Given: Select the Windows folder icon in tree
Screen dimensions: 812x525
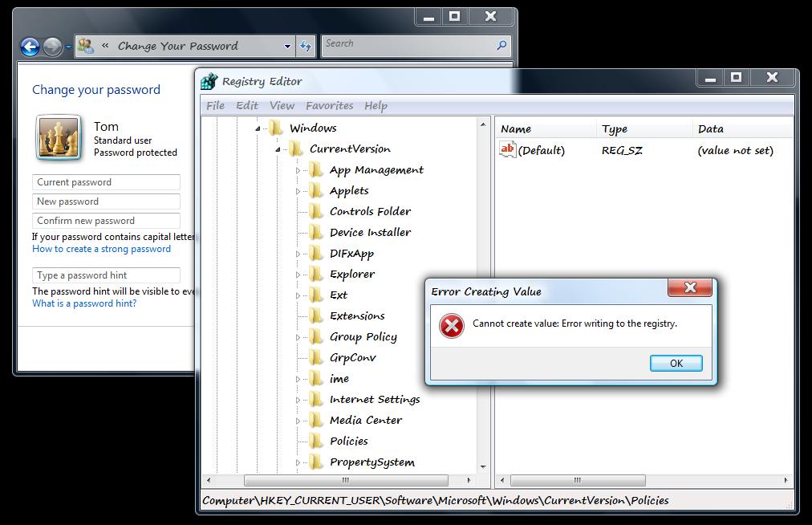Looking at the screenshot, I should [276, 128].
